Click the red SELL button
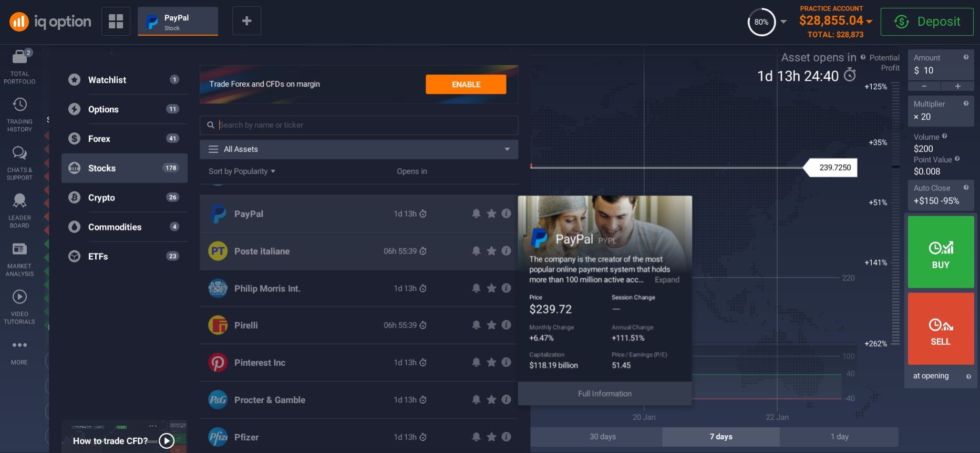The height and width of the screenshot is (453, 980). pyautogui.click(x=941, y=329)
